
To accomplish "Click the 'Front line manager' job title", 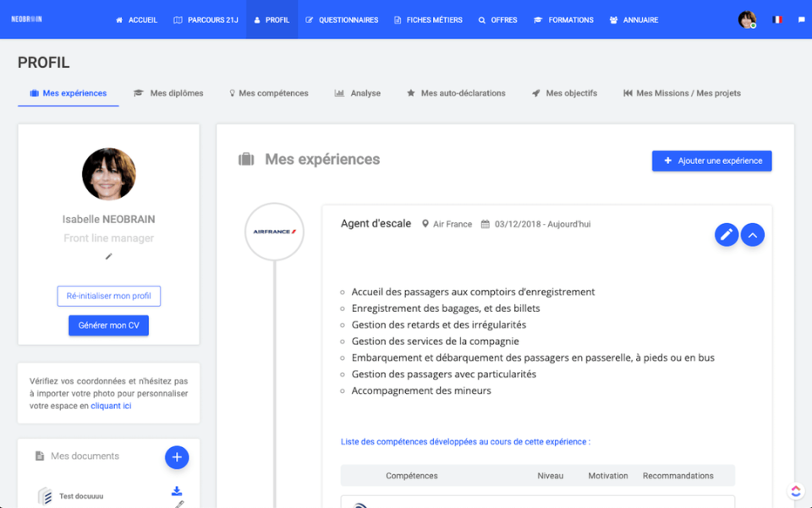I will [109, 238].
